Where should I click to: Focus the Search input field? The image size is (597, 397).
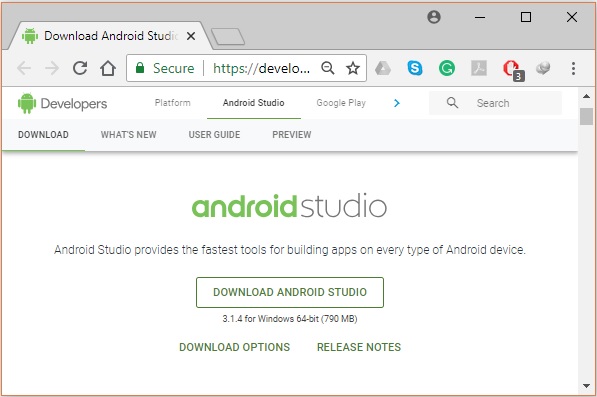pos(495,103)
